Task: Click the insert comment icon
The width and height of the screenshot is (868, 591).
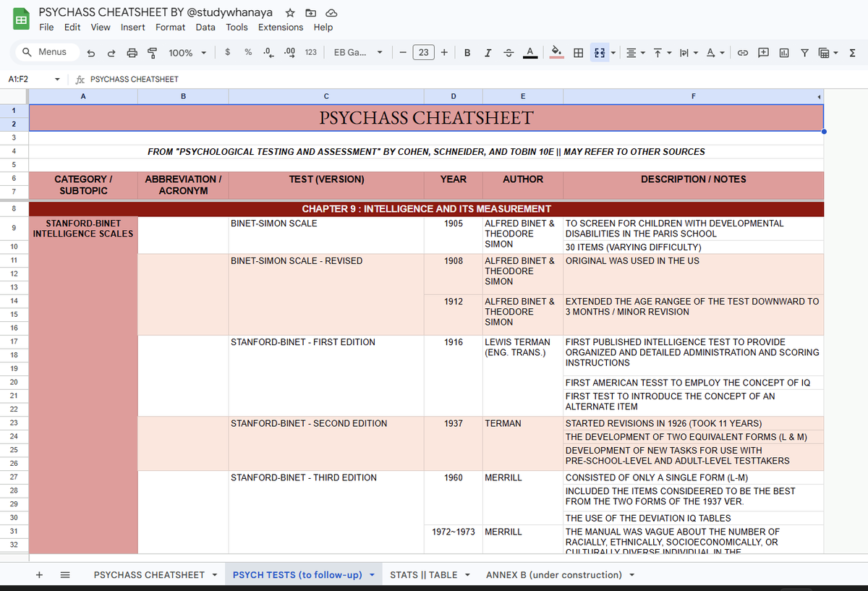Action: point(764,52)
